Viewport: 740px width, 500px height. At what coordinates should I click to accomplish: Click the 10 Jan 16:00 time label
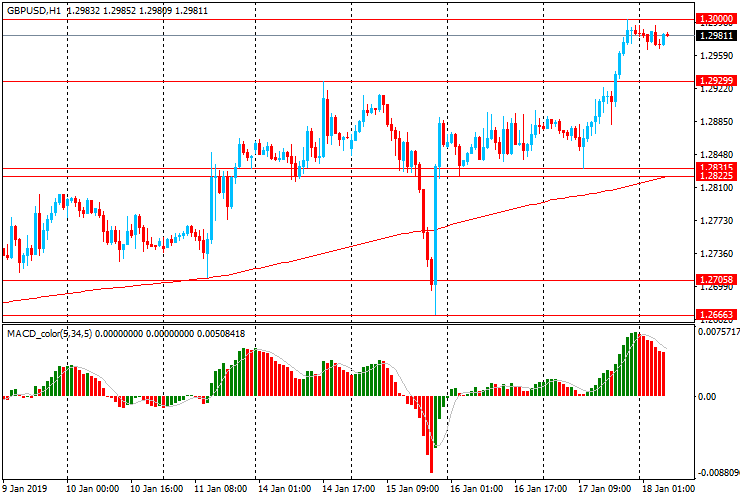[156, 488]
